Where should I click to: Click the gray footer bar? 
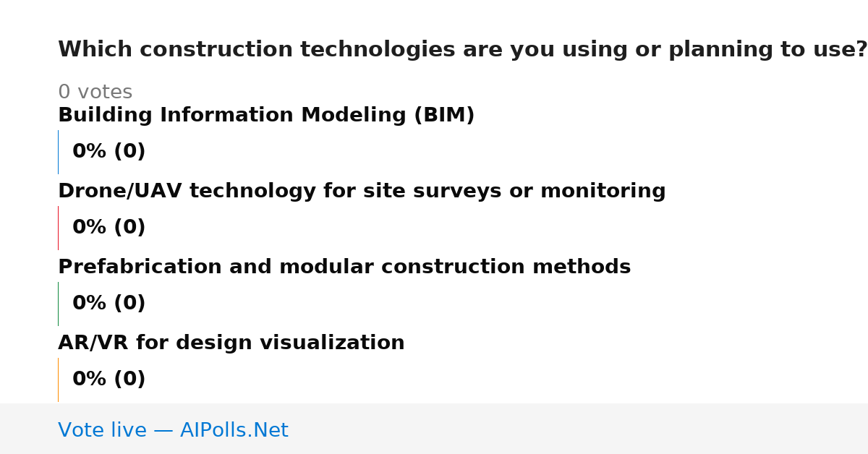pos(434,429)
